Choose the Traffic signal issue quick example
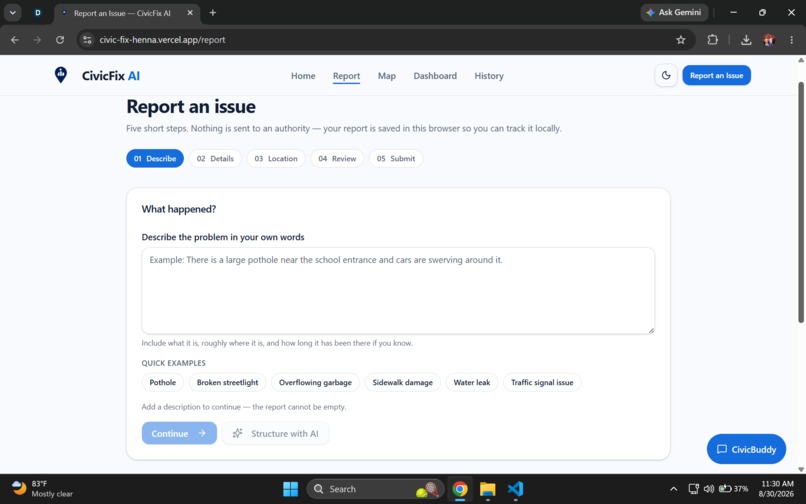Image resolution: width=806 pixels, height=504 pixels. pyautogui.click(x=542, y=382)
